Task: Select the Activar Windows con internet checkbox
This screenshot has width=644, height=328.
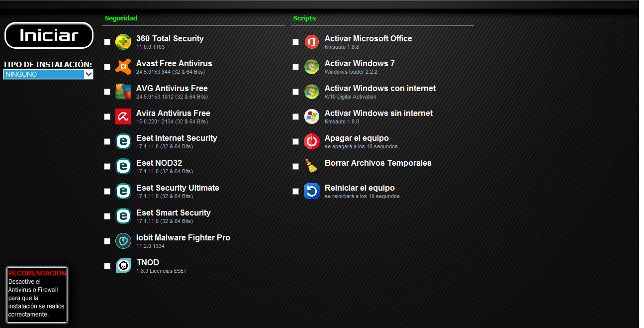Action: tap(295, 92)
